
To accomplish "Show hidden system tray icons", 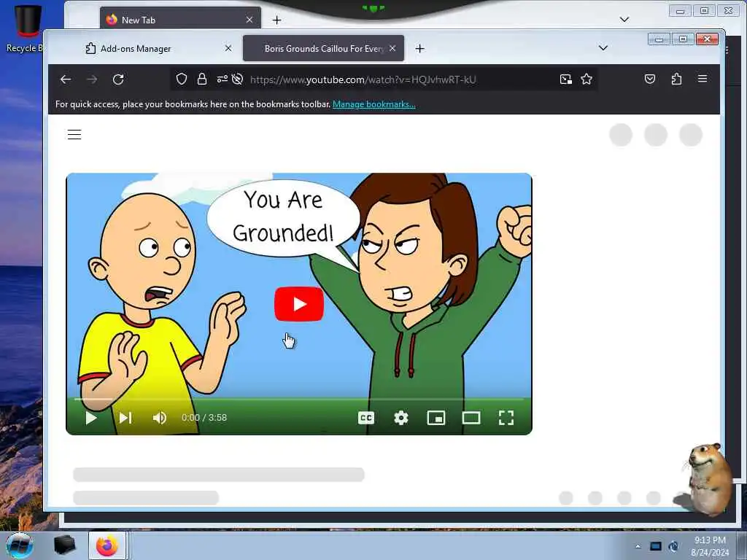I will coord(638,546).
